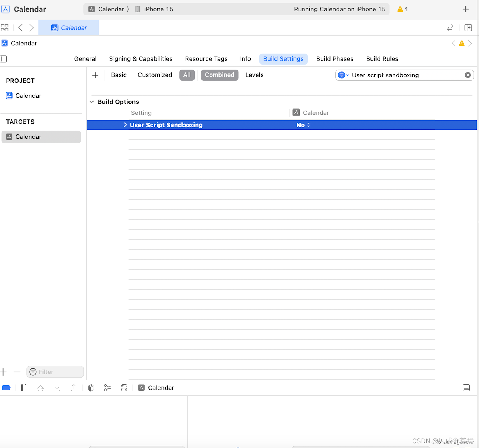Go back with the left chevron

(x=21, y=27)
